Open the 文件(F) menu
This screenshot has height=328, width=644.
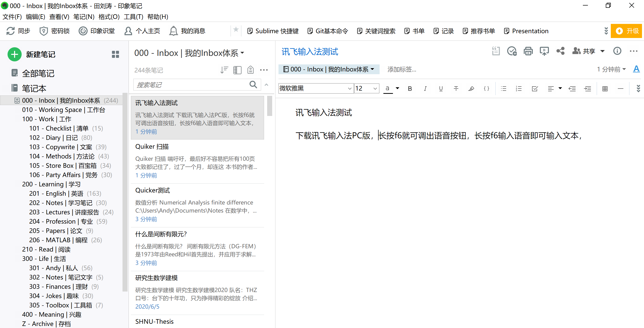12,17
